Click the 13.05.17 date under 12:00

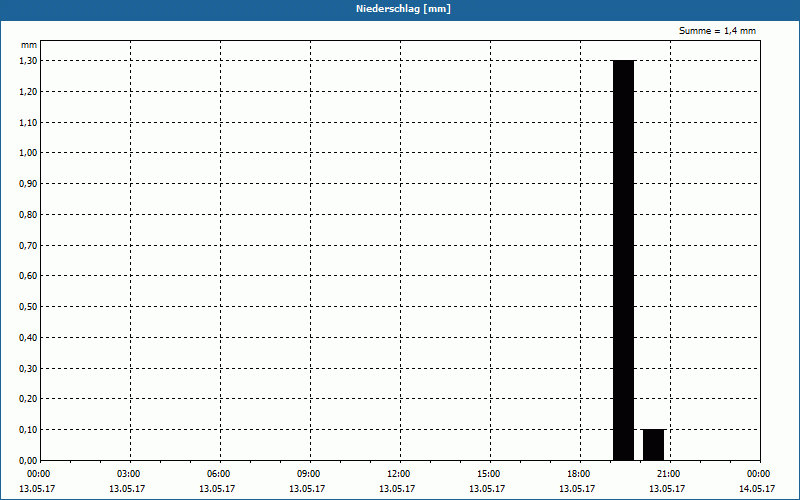[397, 489]
